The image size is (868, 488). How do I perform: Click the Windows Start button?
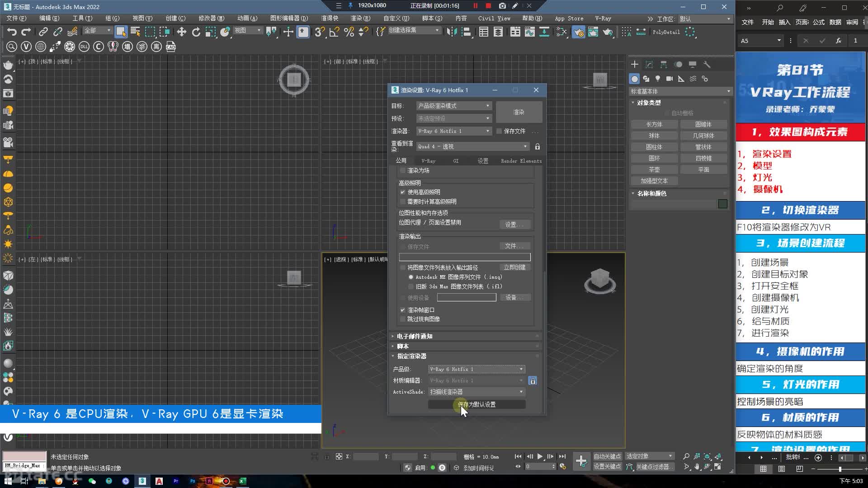(x=8, y=481)
